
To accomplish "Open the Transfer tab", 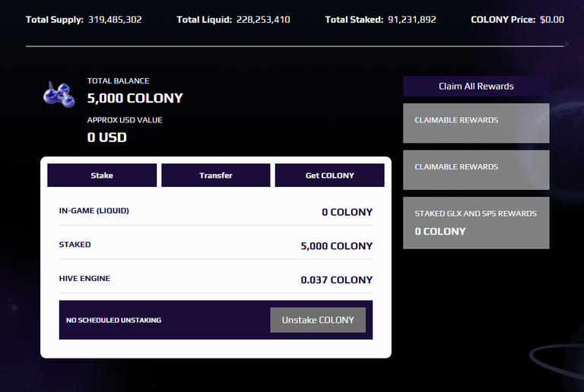I will (216, 175).
